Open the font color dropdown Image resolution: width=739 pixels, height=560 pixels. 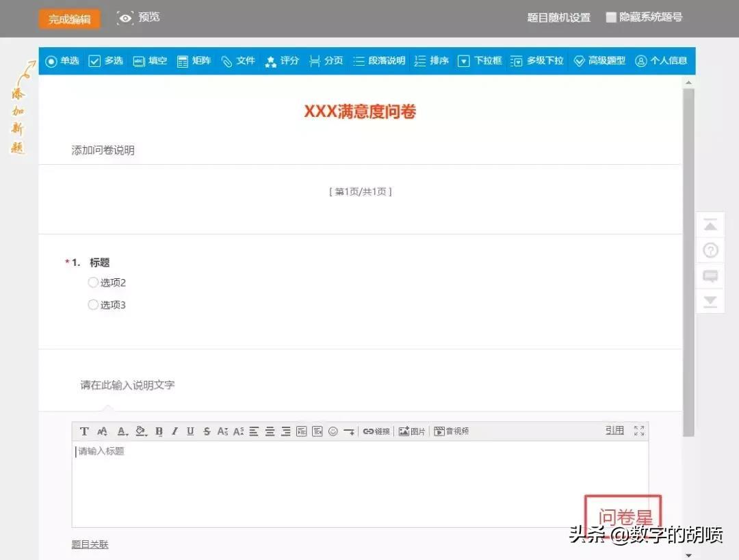122,431
